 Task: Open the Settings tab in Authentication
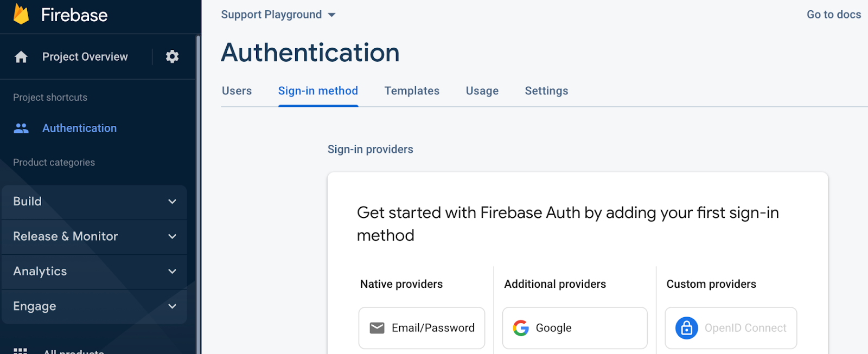coord(546,91)
